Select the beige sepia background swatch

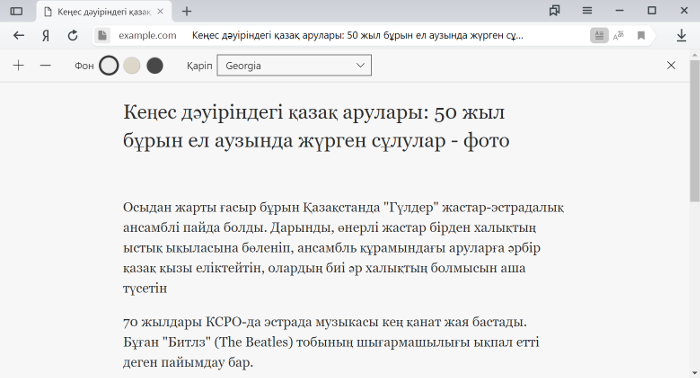pyautogui.click(x=132, y=66)
